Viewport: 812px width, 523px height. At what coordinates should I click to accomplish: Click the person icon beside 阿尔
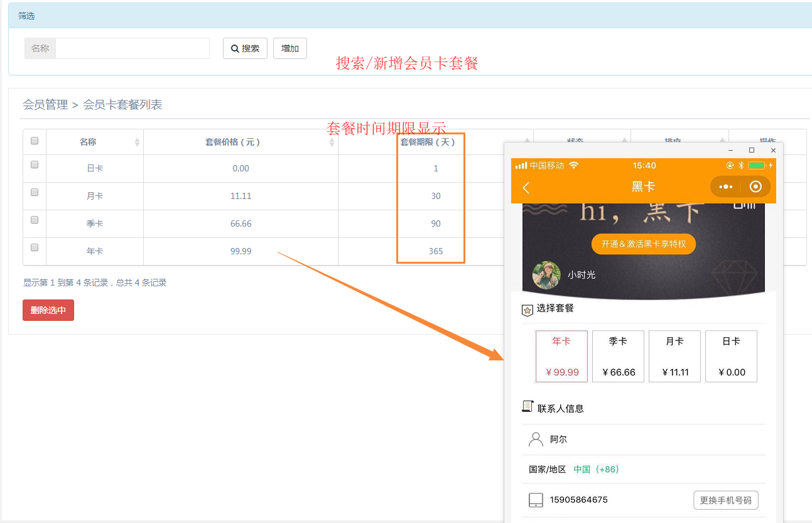point(536,439)
